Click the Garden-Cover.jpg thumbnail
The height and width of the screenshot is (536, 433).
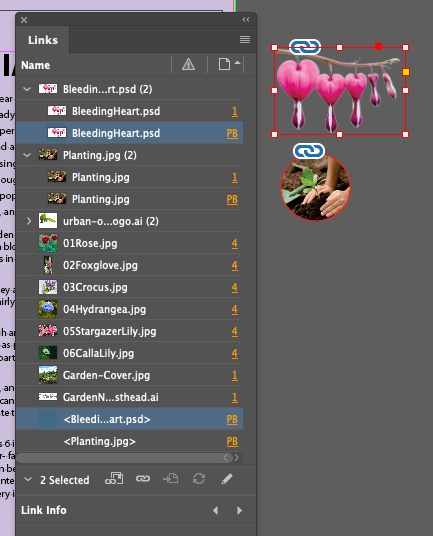tap(48, 375)
